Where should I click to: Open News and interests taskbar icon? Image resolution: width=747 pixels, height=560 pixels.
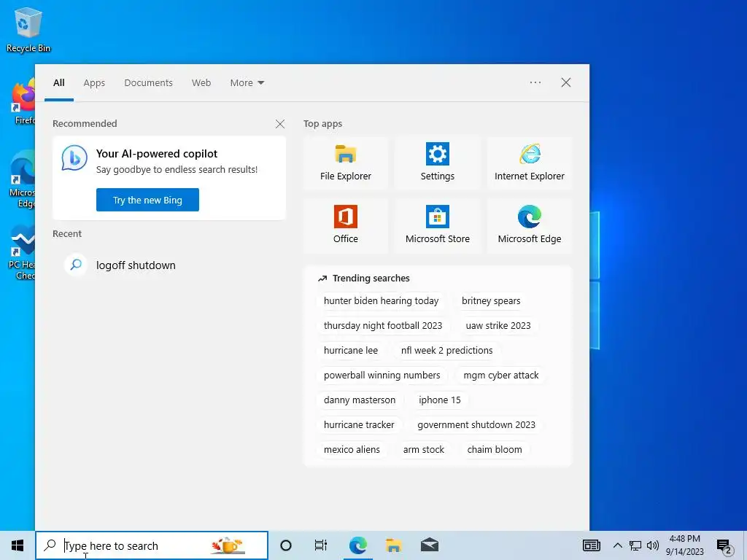click(591, 545)
